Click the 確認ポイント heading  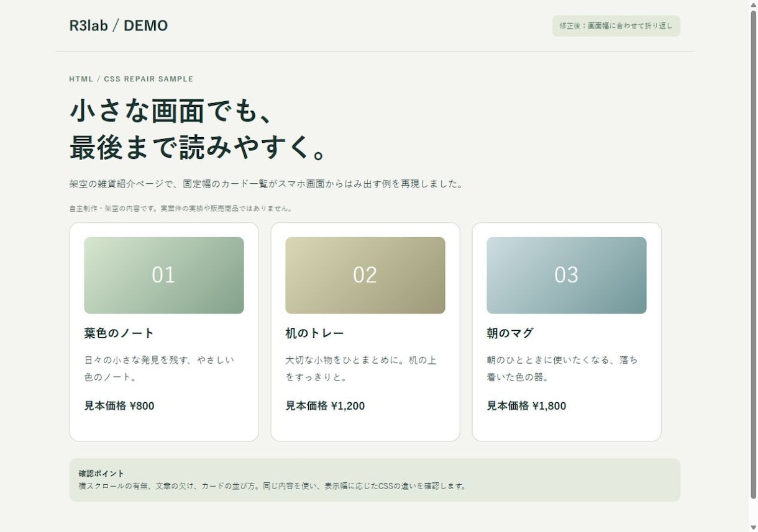click(101, 474)
